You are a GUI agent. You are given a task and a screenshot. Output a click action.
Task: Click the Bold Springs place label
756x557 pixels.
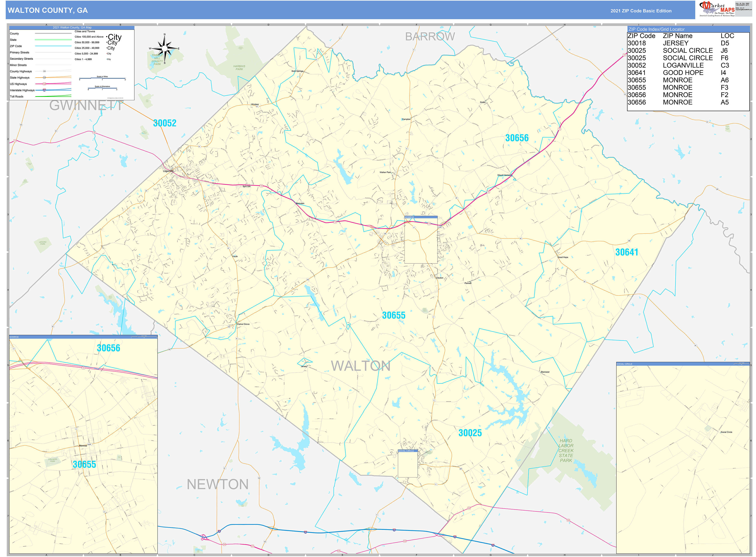click(x=297, y=71)
